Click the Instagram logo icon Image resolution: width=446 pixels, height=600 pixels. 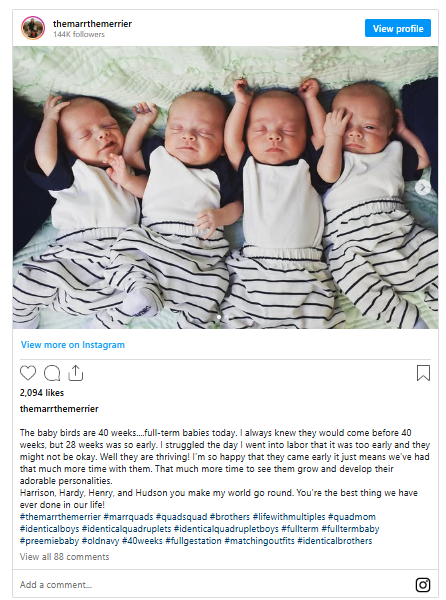pyautogui.click(x=423, y=585)
